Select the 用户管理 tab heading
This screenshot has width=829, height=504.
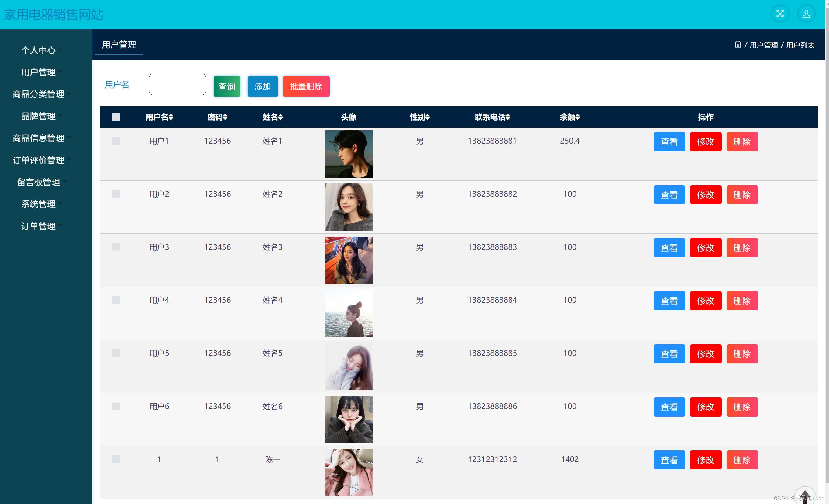(119, 45)
